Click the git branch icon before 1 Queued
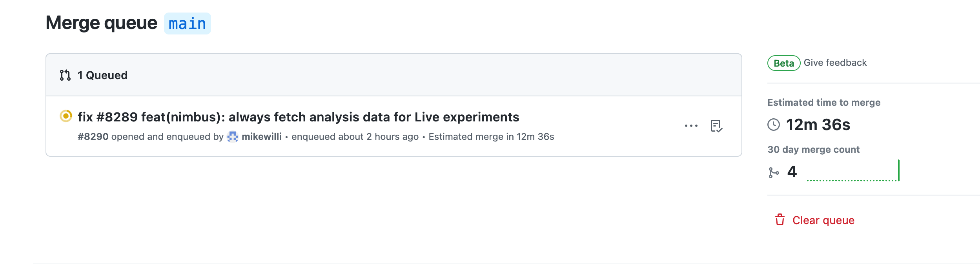The image size is (980, 264). tap(66, 75)
